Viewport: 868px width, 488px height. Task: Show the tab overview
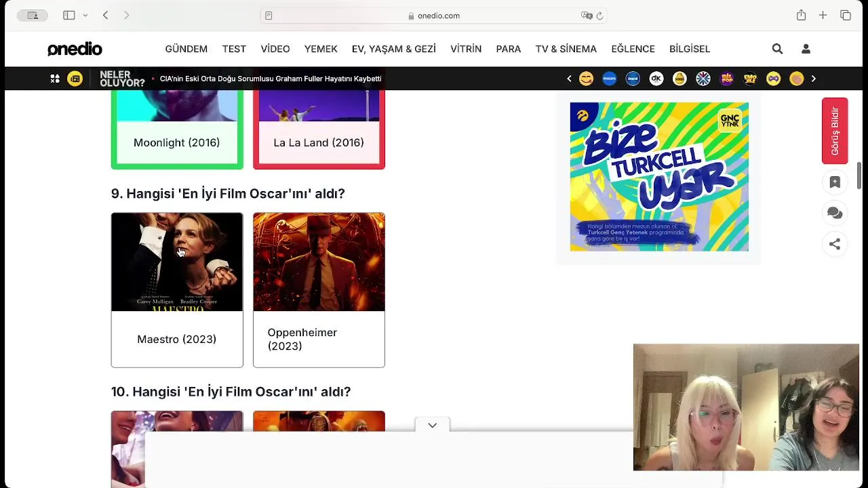pos(846,15)
